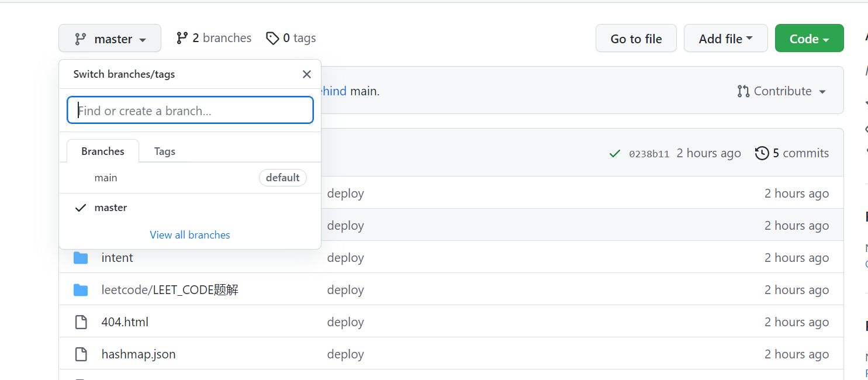868x380 pixels.
Task: Click the Go to file button
Action: click(636, 39)
